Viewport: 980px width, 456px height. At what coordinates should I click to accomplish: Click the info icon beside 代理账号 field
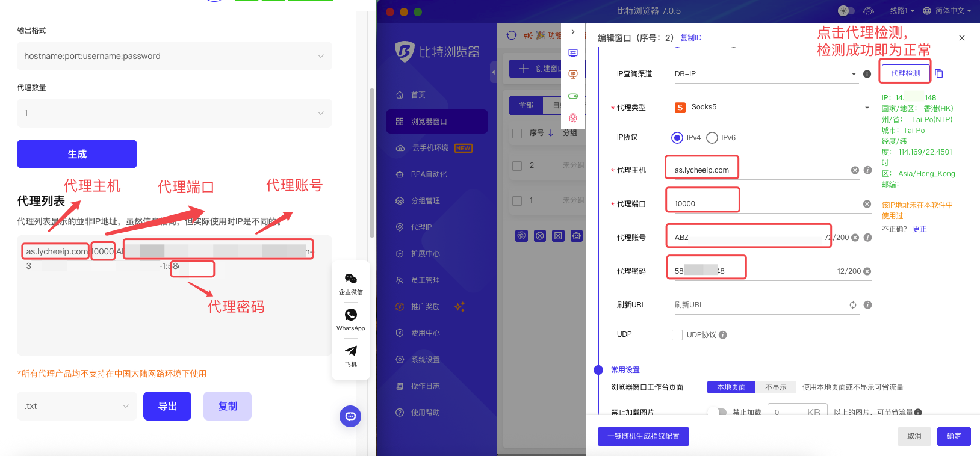(867, 238)
